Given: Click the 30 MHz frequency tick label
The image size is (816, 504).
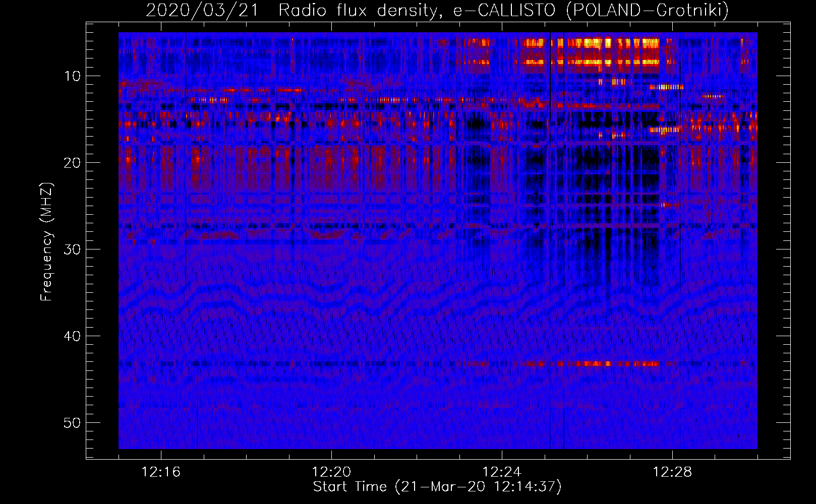Looking at the screenshot, I should [73, 249].
